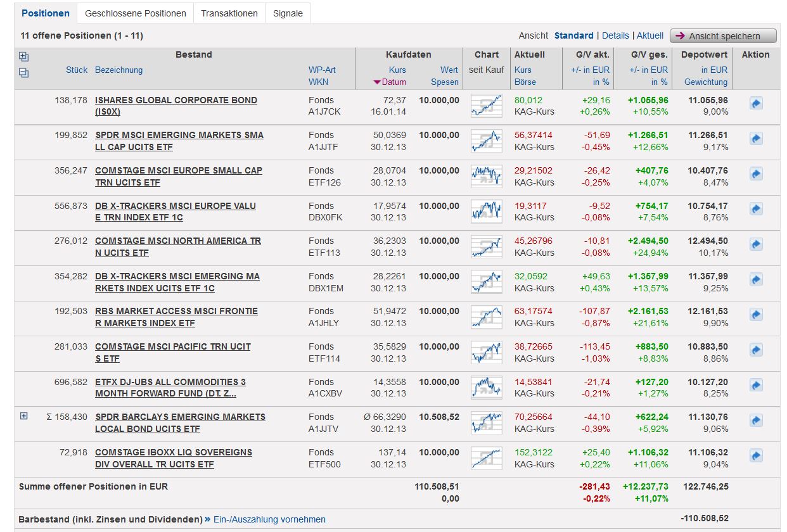787x532 pixels.
Task: Click action icon for Comstage MSCI North America
Action: [x=756, y=244]
